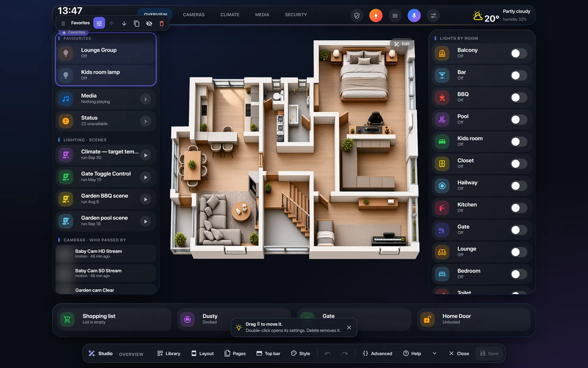The image size is (588, 368).
Task: Toggle the Balcony light switch
Action: point(519,53)
